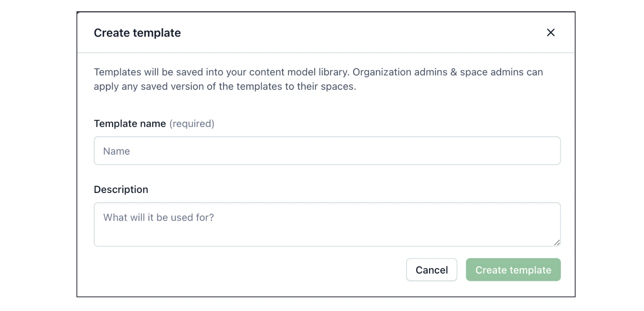Cancel the template creation
The width and height of the screenshot is (644, 311).
tap(431, 270)
